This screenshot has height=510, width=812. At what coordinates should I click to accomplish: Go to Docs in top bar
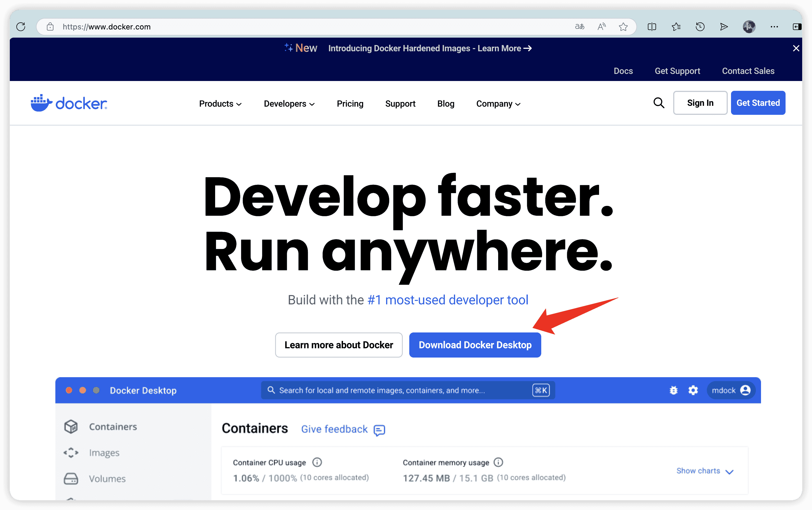(623, 71)
